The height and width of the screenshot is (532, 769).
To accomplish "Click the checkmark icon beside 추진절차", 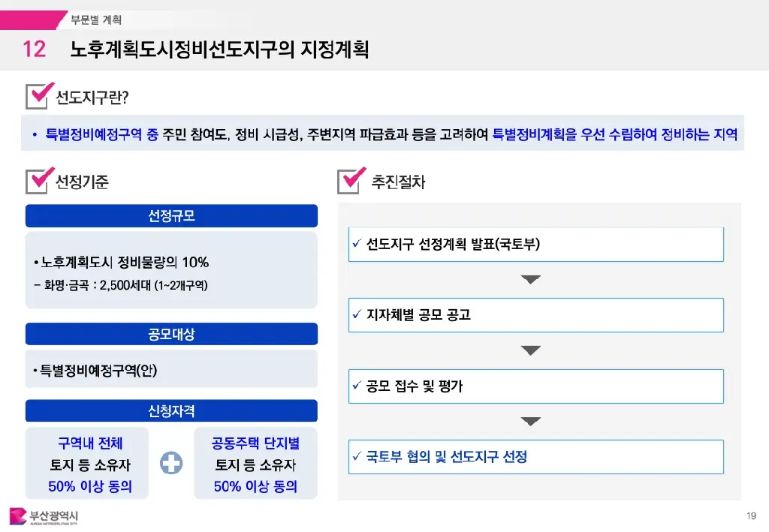I will coord(353,180).
